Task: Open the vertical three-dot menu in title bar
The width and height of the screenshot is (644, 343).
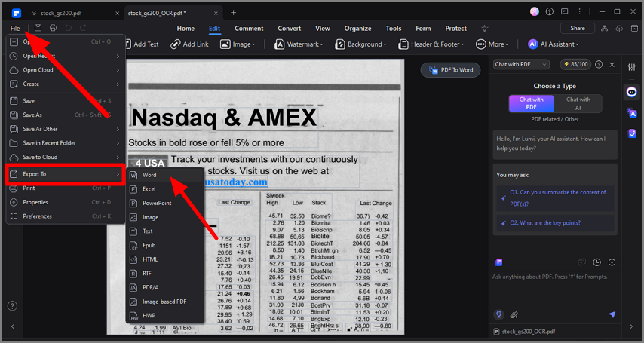Action: [x=579, y=11]
